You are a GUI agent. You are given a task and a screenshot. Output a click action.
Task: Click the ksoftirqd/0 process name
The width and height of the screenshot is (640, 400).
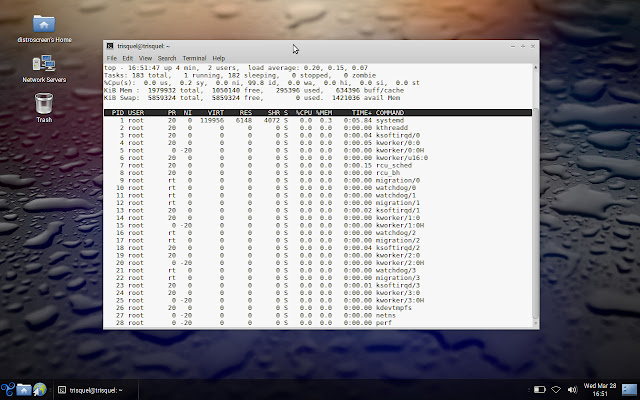pyautogui.click(x=398, y=135)
